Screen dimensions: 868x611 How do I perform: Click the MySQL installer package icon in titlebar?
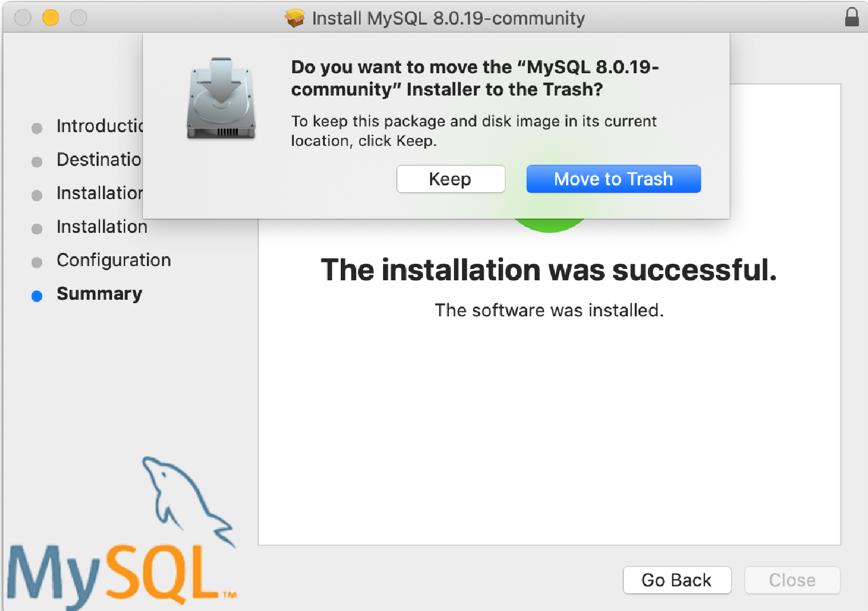tap(295, 18)
